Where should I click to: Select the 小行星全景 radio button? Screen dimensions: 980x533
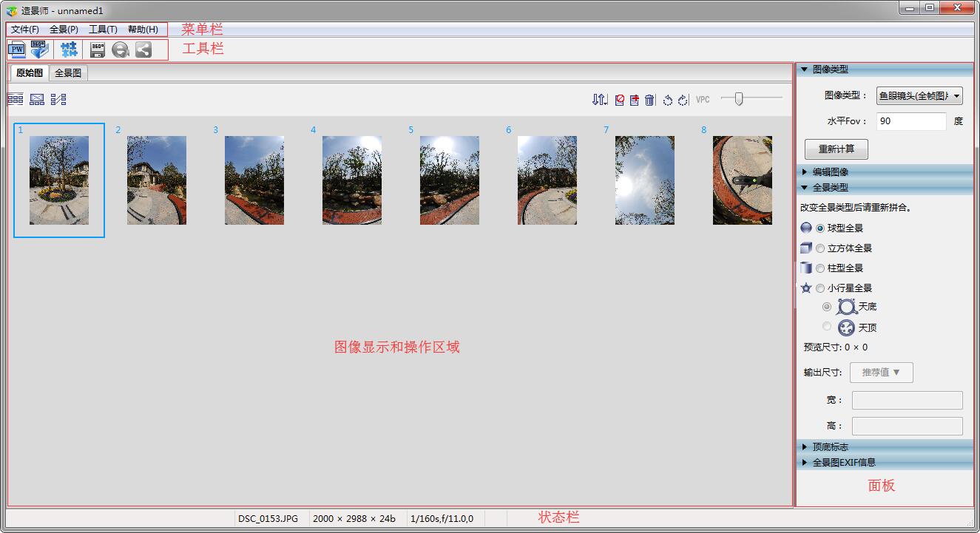pos(820,288)
